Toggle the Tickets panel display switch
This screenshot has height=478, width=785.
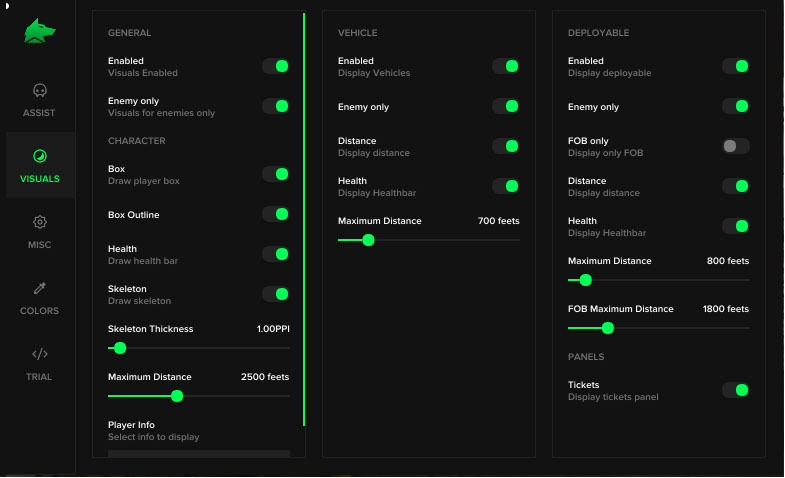[736, 390]
